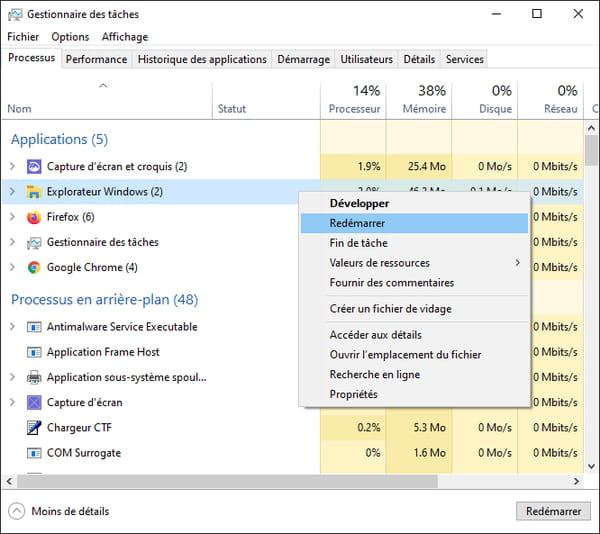The image size is (600, 534).
Task: Click the horizontal scrollbar thumb
Action: pos(227,481)
